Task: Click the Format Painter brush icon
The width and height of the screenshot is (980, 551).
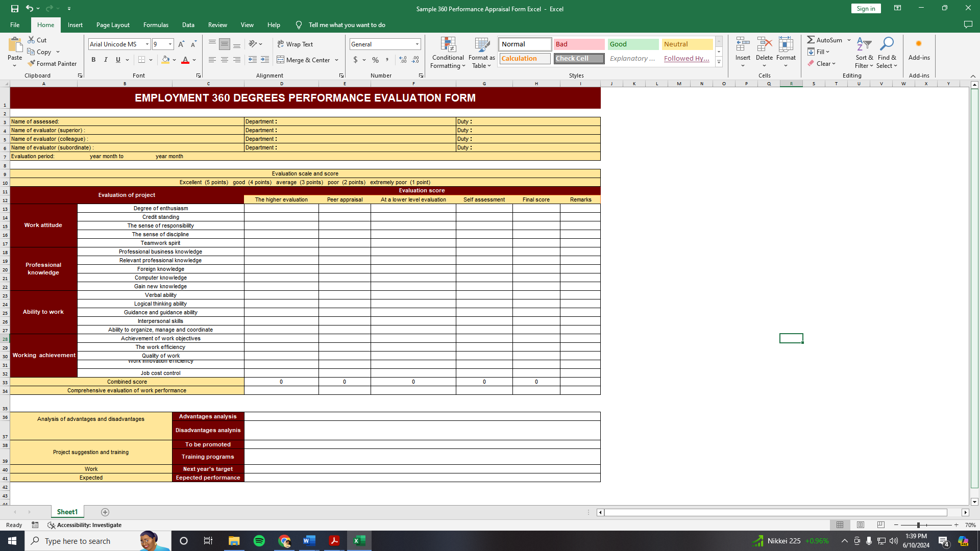Action: pyautogui.click(x=32, y=64)
